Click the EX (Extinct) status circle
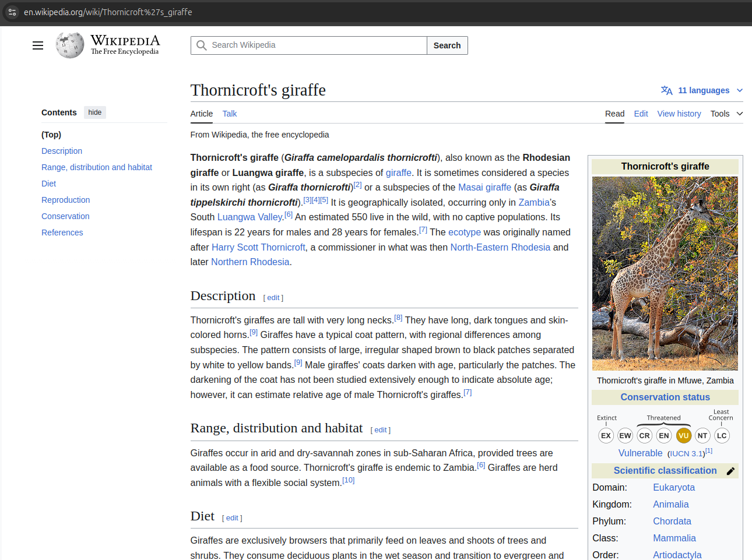The image size is (752, 560). [x=606, y=435]
